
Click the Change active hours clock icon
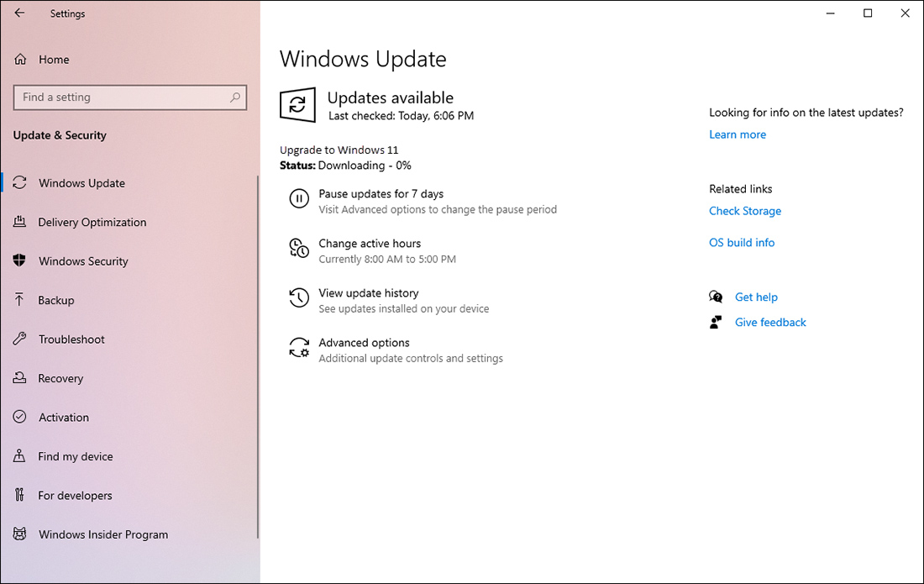(299, 249)
